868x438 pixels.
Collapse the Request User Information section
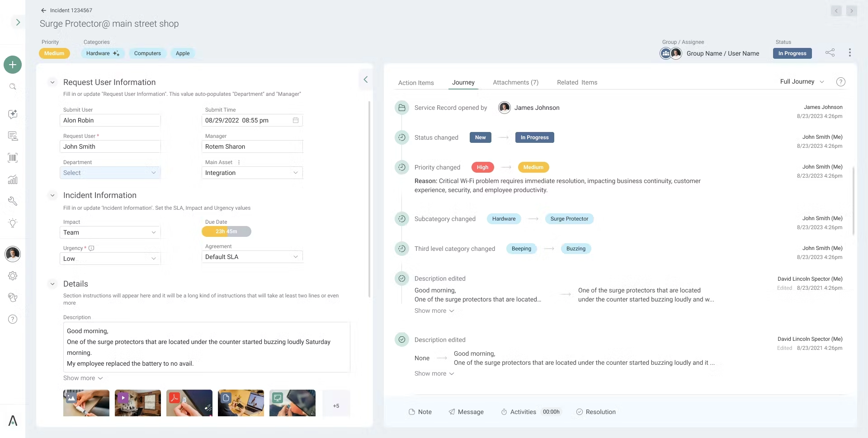click(x=52, y=82)
